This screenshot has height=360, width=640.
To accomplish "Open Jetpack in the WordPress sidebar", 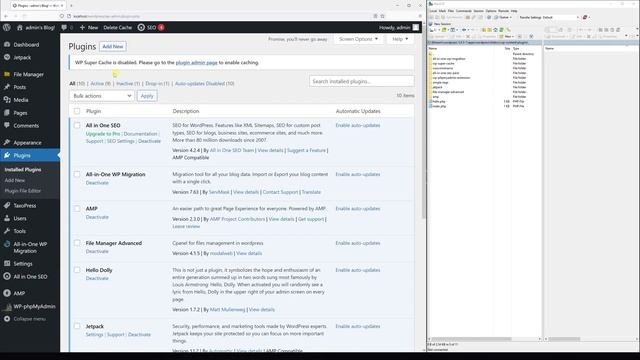I will tap(22, 58).
